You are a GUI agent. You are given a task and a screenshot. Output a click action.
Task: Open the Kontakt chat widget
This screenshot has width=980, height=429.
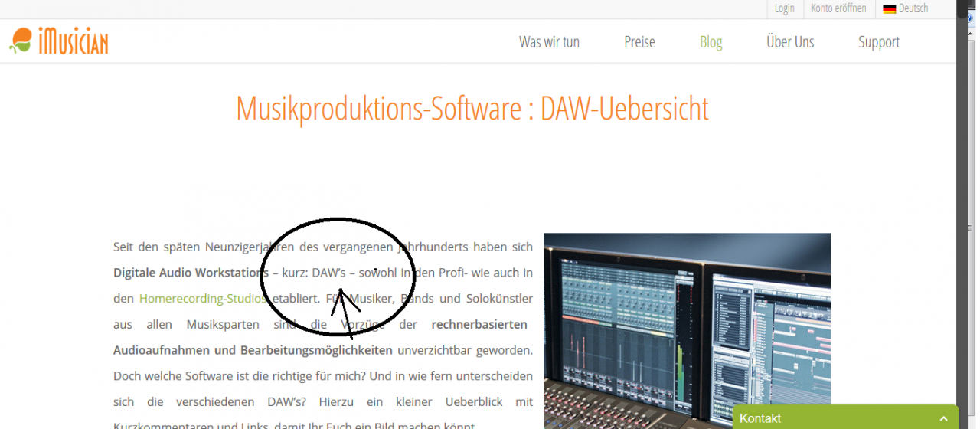(845, 418)
